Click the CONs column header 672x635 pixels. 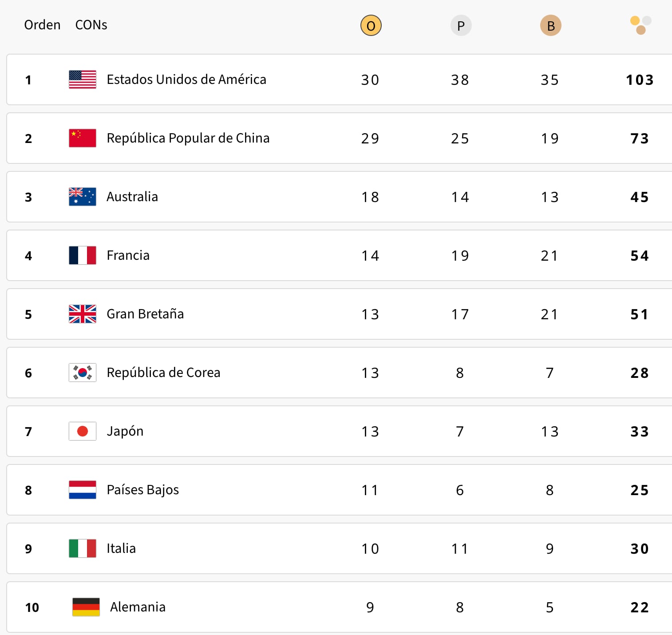point(91,25)
